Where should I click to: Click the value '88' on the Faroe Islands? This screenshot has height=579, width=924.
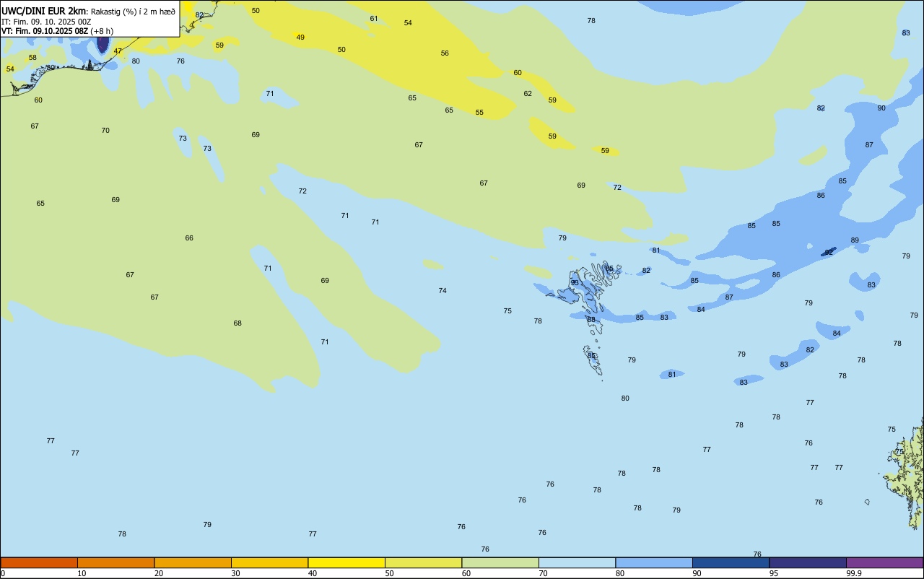pos(591,320)
